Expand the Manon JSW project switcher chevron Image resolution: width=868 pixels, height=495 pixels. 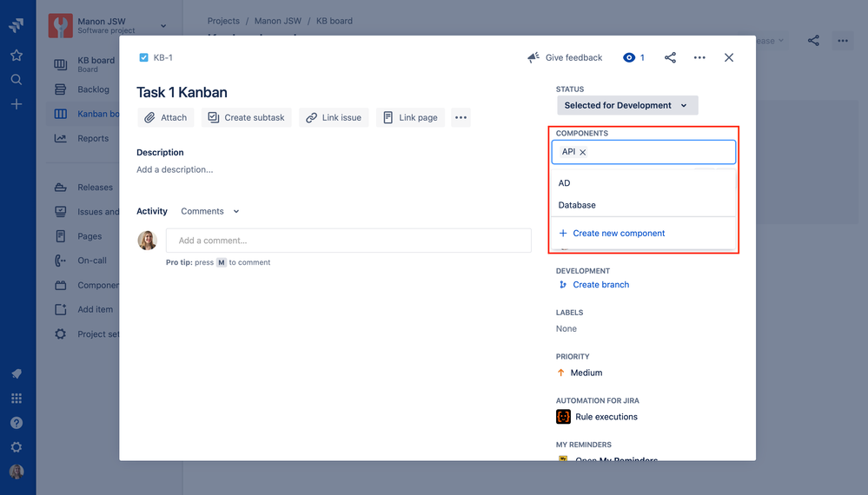pyautogui.click(x=163, y=25)
